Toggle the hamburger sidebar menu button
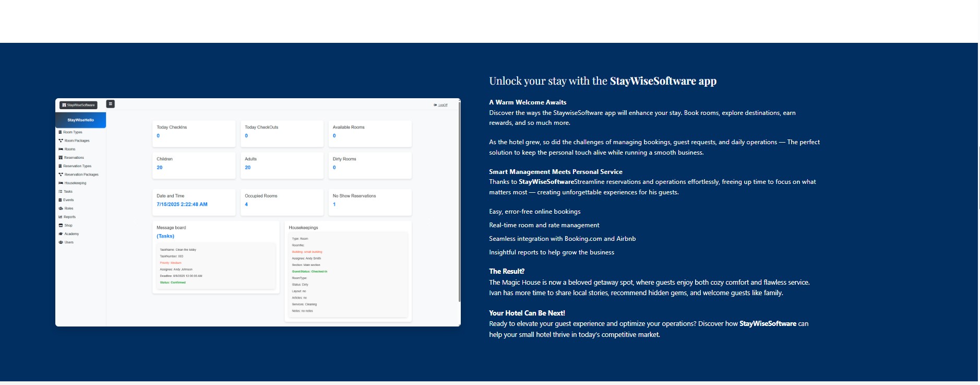Viewport: 980px width, 385px height. [x=110, y=104]
